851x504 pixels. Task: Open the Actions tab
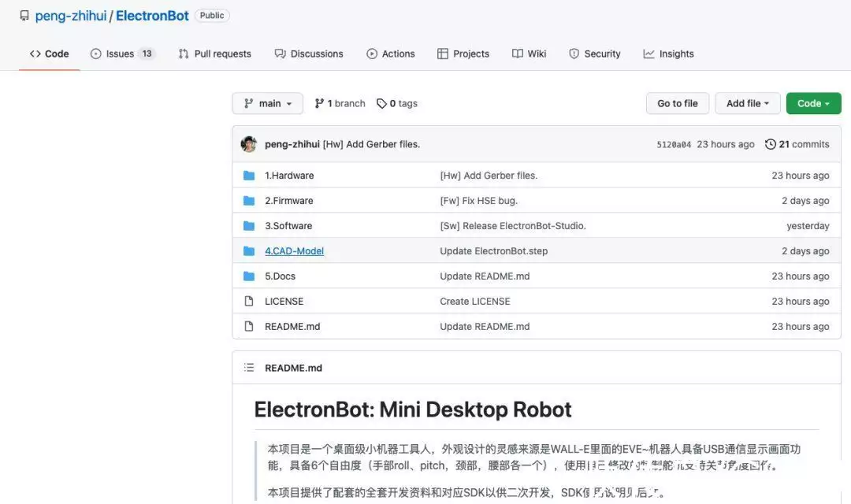coord(391,54)
